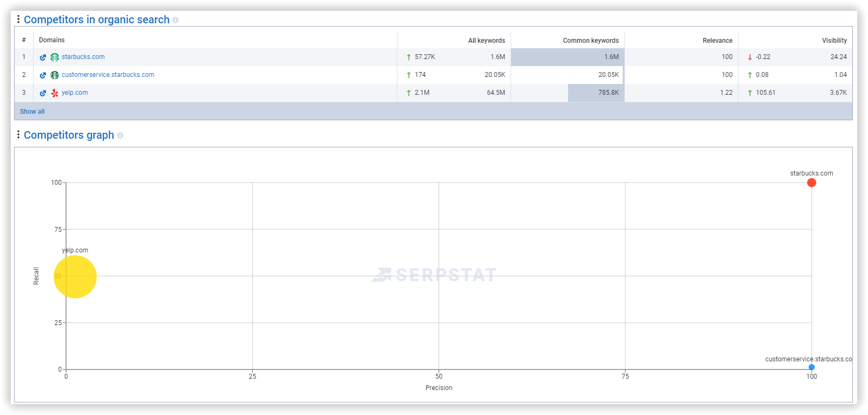
Task: Click the 1.22 relevance value
Action: [726, 93]
